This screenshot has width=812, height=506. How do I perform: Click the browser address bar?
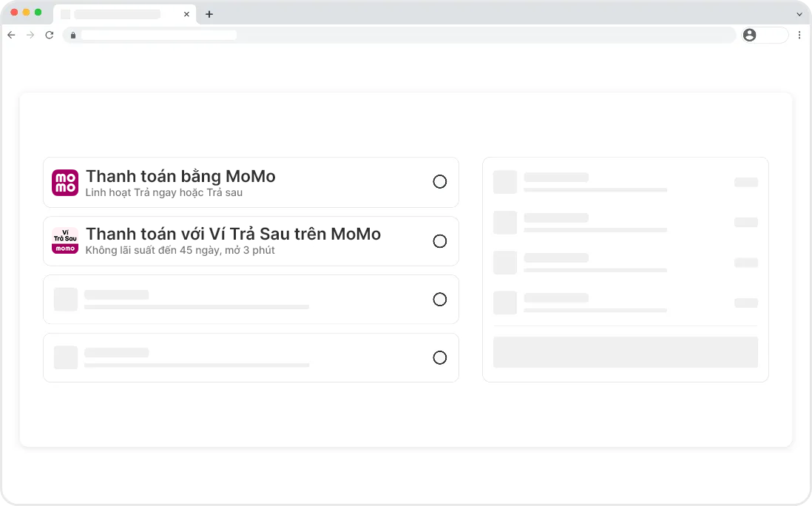point(399,35)
